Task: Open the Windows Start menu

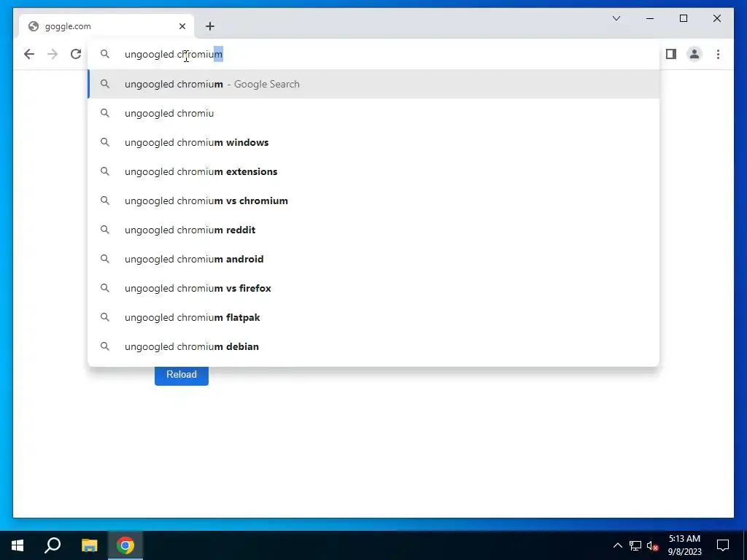Action: 18,545
